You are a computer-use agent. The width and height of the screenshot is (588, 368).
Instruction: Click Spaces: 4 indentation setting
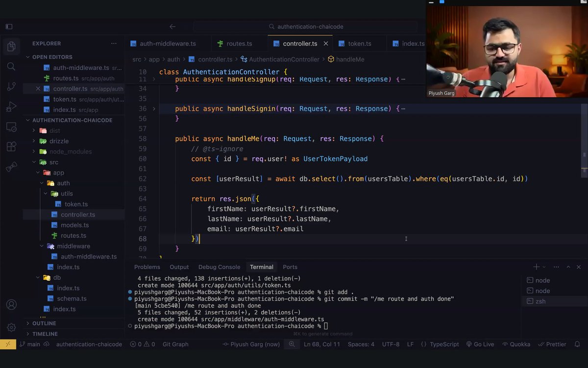(361, 344)
